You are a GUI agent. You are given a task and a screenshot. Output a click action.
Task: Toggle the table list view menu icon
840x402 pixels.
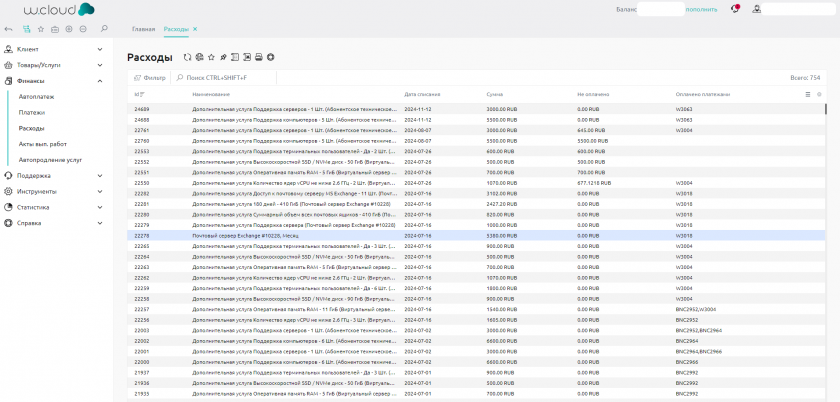click(808, 94)
